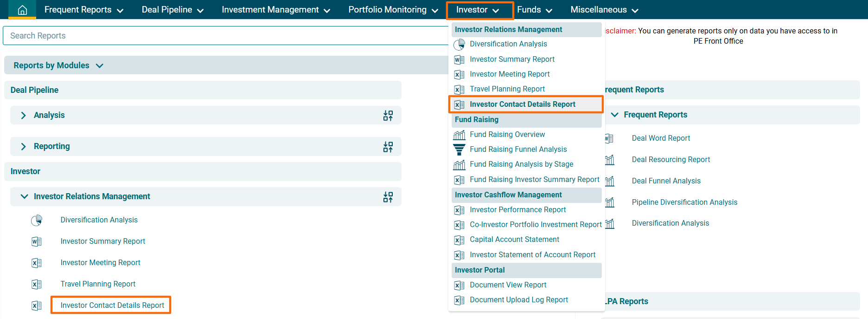Expand the Reporting section
This screenshot has width=868, height=319.
coord(23,147)
